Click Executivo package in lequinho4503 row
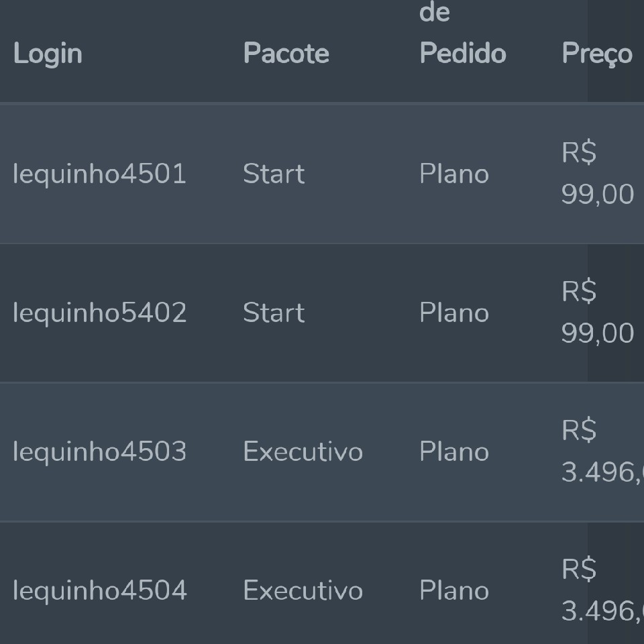 coord(303,451)
